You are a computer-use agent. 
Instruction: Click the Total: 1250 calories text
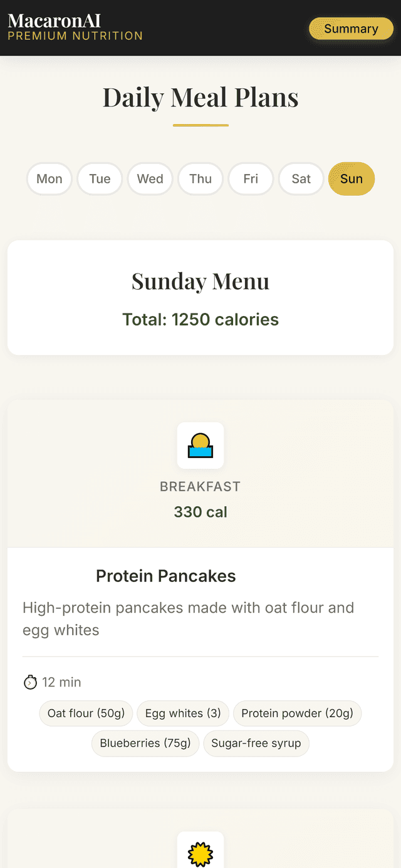pyautogui.click(x=200, y=319)
